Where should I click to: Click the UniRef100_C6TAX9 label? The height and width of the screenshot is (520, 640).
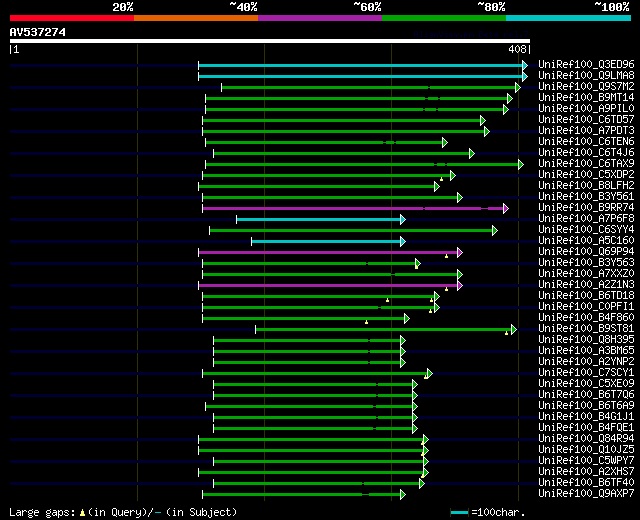click(x=586, y=164)
